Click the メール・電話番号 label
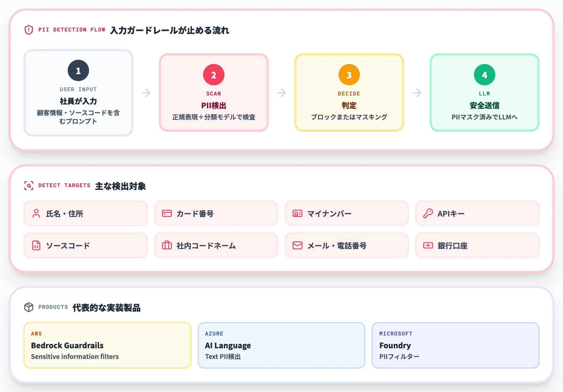 coord(337,246)
